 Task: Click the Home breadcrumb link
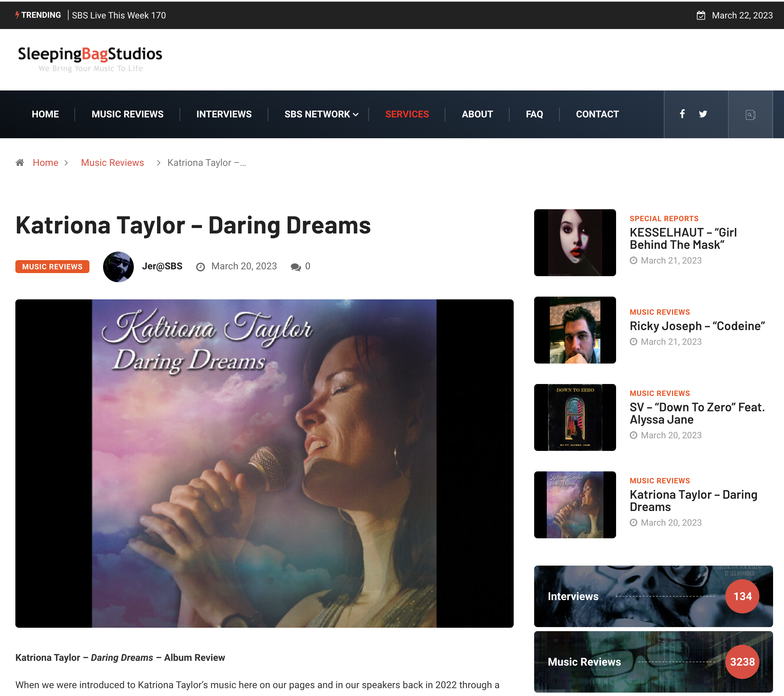point(45,163)
